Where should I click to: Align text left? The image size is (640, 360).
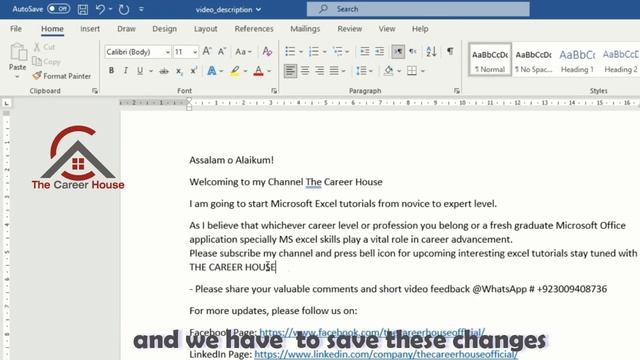[x=290, y=71]
